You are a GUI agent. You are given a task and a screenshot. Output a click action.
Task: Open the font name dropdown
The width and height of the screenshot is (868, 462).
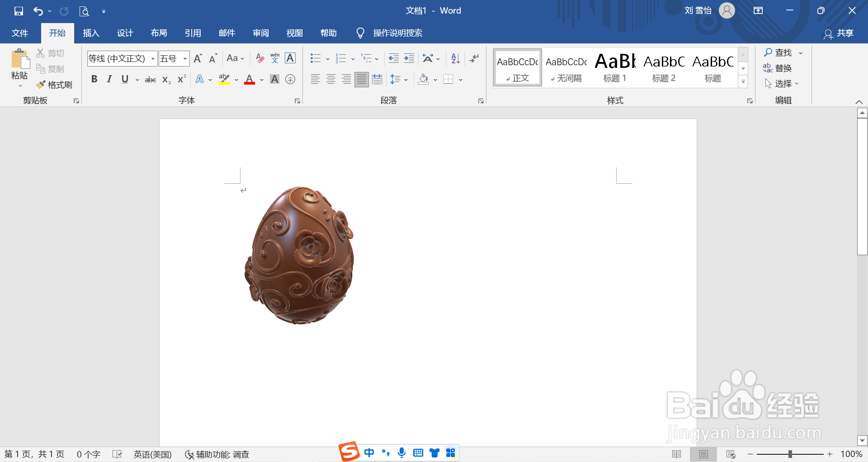pos(153,58)
